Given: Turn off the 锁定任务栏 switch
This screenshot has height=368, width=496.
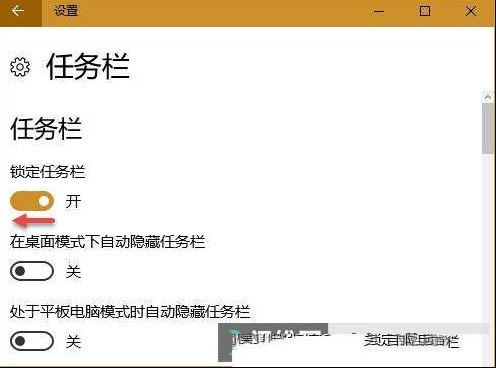Looking at the screenshot, I should [32, 201].
